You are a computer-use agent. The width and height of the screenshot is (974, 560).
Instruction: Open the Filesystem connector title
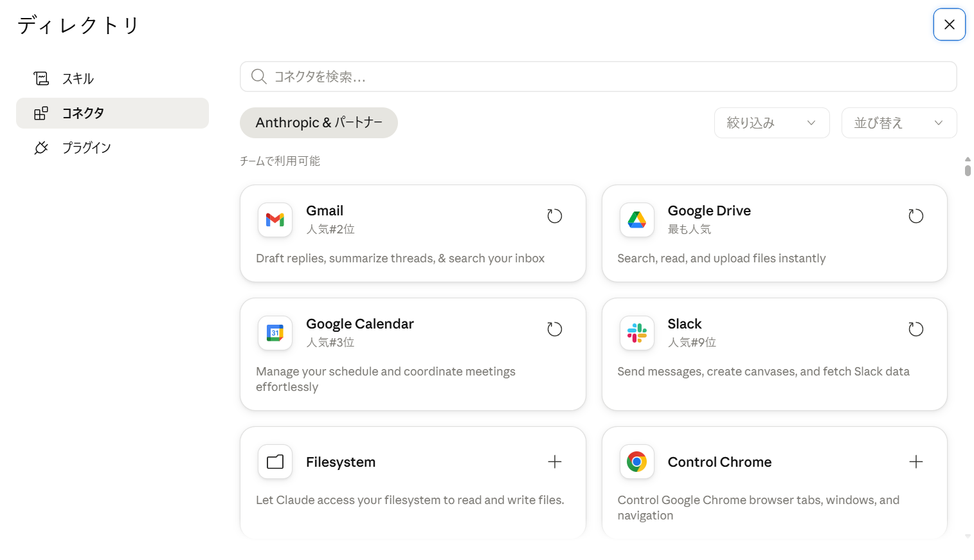(341, 462)
